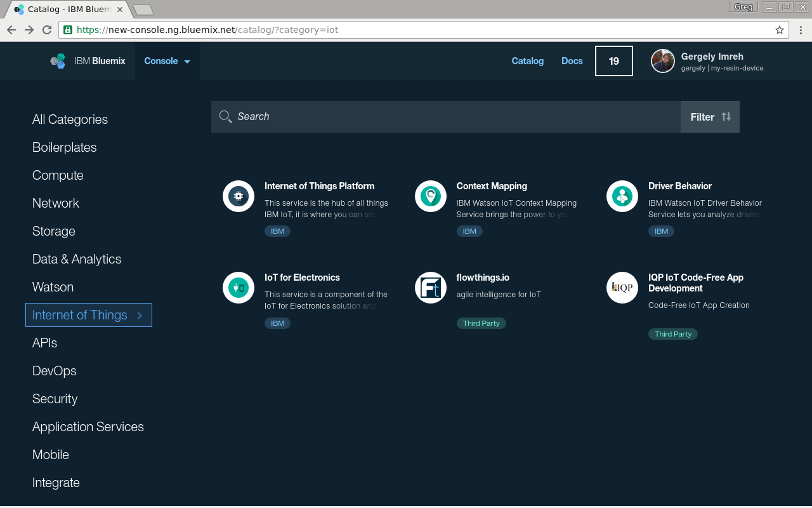This screenshot has height=508, width=812.
Task: Go forward with browser forward arrow
Action: (29, 30)
